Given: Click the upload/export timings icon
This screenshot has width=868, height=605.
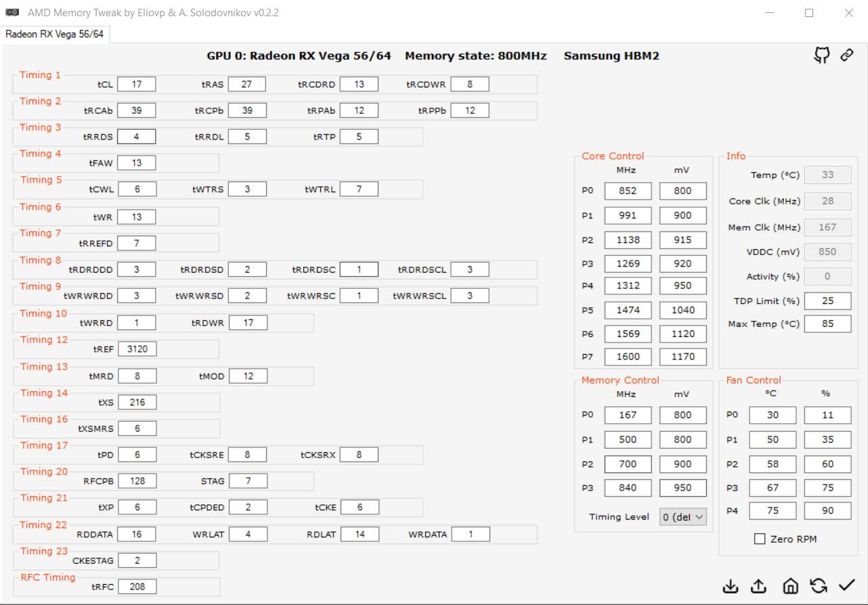Looking at the screenshot, I should click(759, 586).
